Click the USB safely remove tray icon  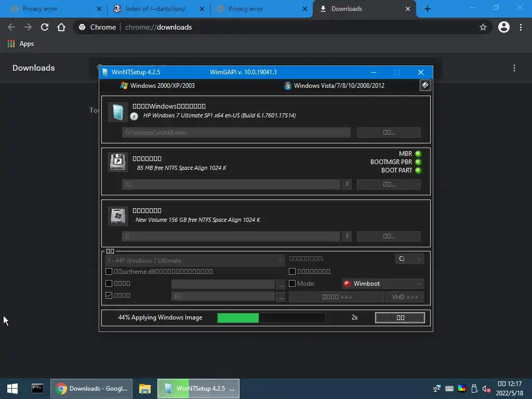[x=474, y=389]
